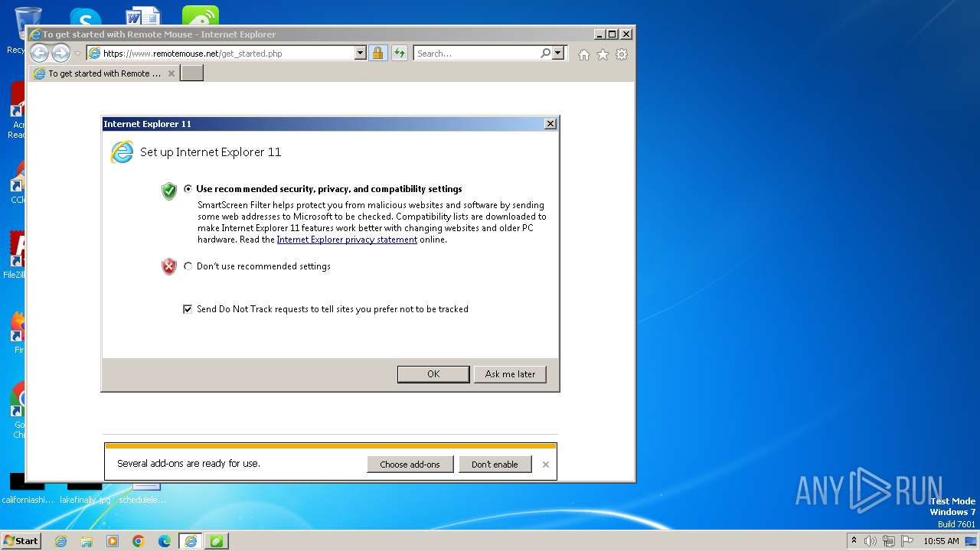Open the Internet Explorer privacy statement link
The width and height of the screenshot is (980, 551).
pyautogui.click(x=347, y=240)
